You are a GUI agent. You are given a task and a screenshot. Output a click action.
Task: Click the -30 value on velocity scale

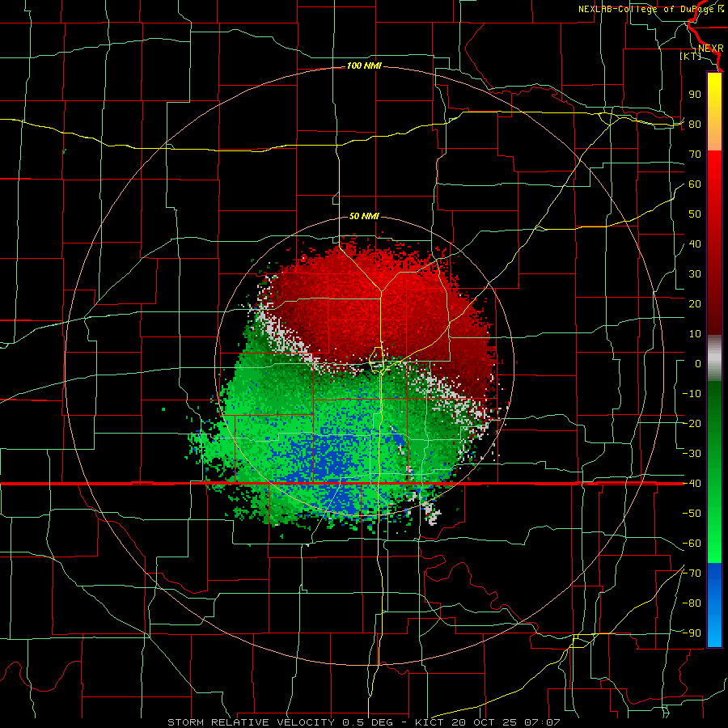(x=692, y=454)
